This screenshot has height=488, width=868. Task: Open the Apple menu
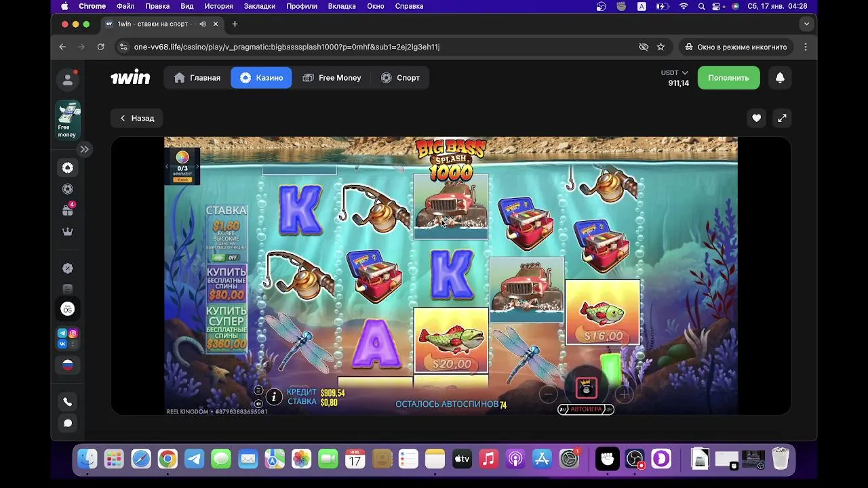pyautogui.click(x=64, y=6)
